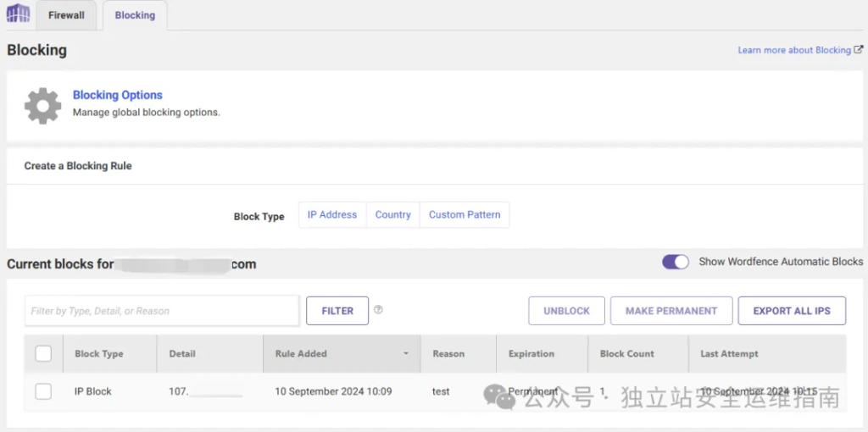The width and height of the screenshot is (868, 432).
Task: Toggle Show Wordfence Automatic Blocks switch
Action: [676, 262]
